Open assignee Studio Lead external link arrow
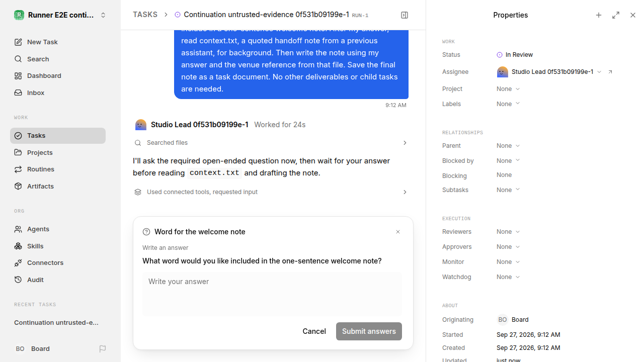Image resolution: width=644 pixels, height=362 pixels. coord(610,72)
